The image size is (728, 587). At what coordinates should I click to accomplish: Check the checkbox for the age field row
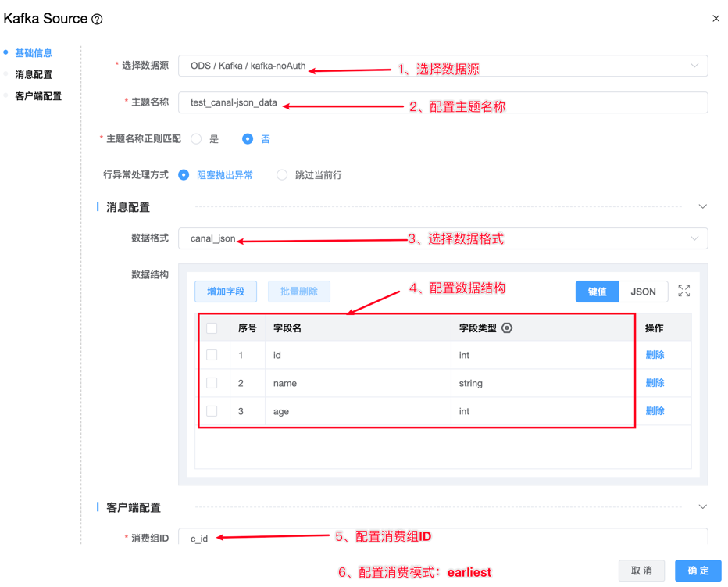coord(212,411)
